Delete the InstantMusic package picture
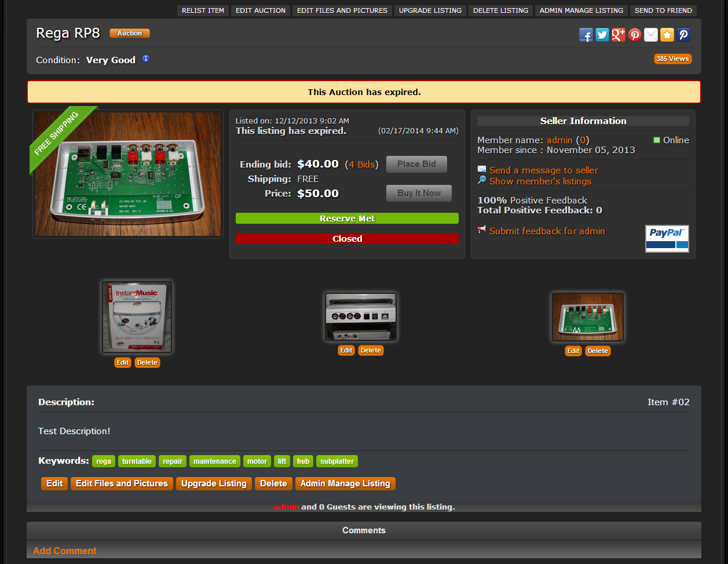Viewport: 728px width, 564px height. (147, 362)
